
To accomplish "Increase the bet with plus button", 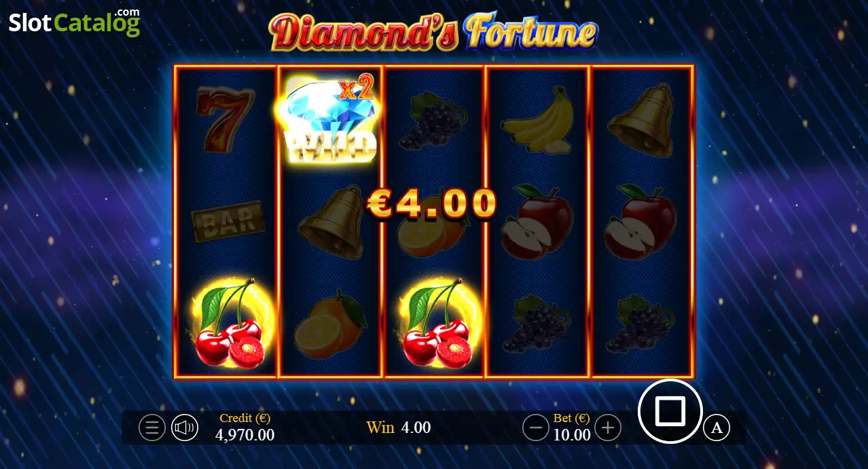I will [608, 428].
